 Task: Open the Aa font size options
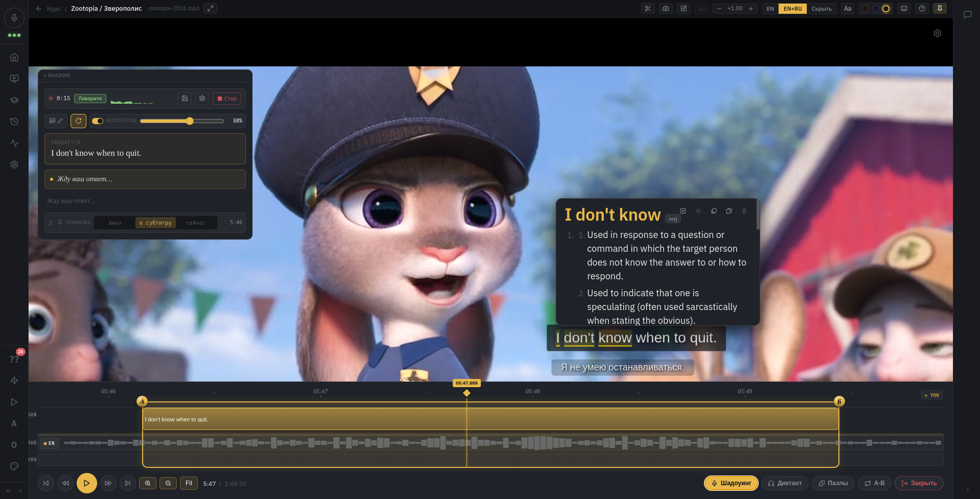(x=848, y=9)
